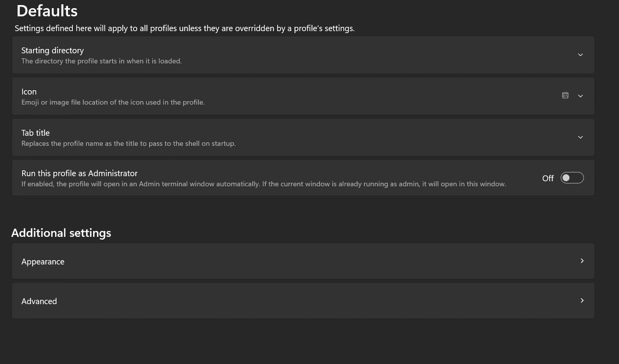Click the Starting directory title
The image size is (619, 364).
[x=53, y=51]
